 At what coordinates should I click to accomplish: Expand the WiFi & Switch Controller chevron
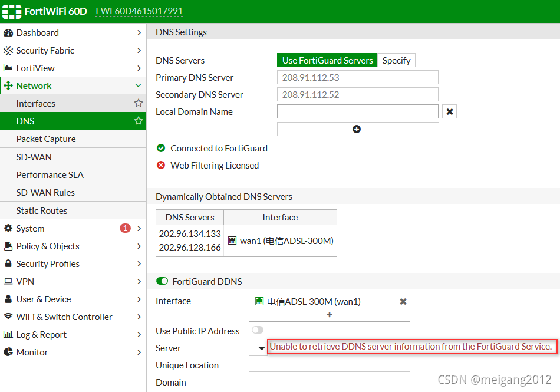(x=139, y=317)
